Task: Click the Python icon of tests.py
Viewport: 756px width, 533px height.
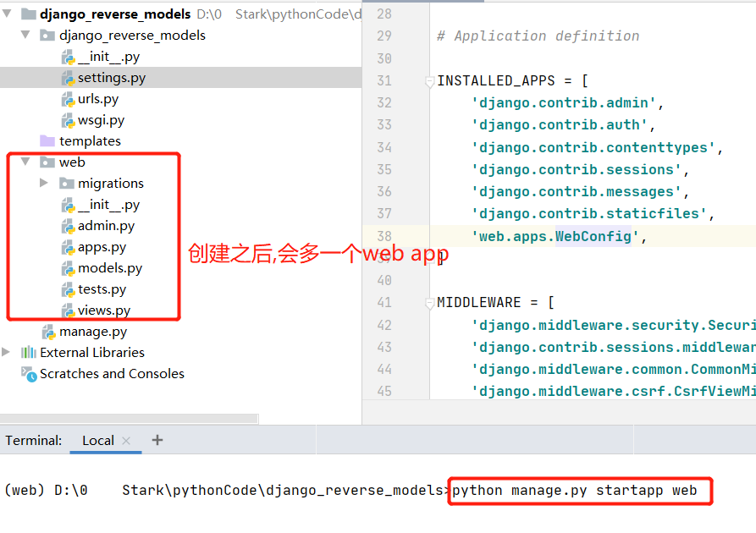Action: (x=68, y=289)
